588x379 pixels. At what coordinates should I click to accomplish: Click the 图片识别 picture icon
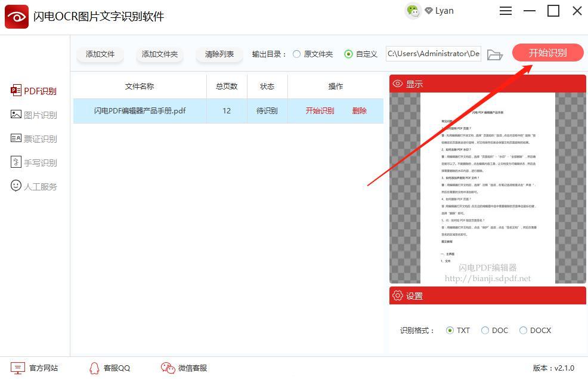[16, 115]
